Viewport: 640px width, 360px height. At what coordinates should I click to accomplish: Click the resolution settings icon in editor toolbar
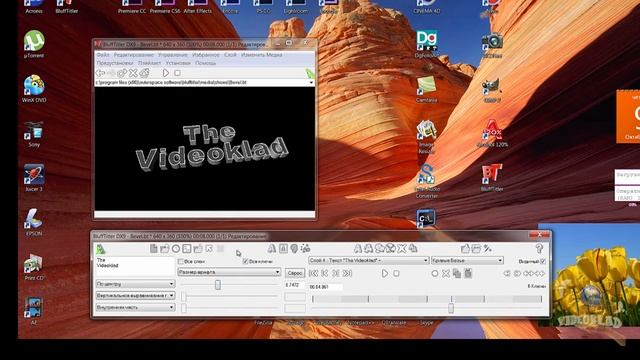pos(187,249)
